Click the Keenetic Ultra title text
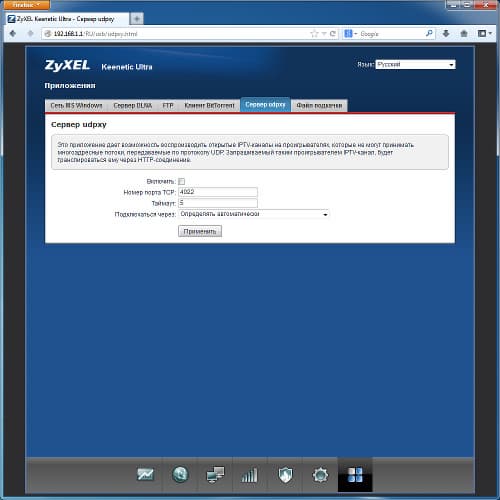 pyautogui.click(x=127, y=67)
